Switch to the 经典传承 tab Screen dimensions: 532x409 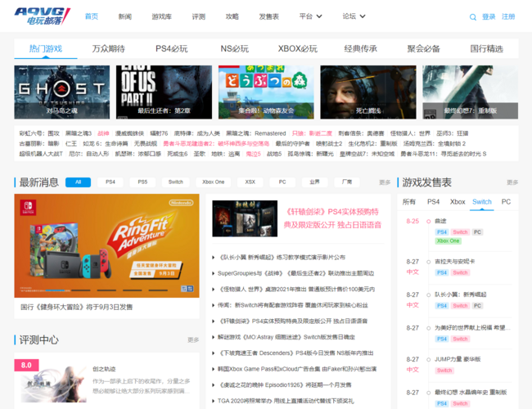tap(361, 48)
